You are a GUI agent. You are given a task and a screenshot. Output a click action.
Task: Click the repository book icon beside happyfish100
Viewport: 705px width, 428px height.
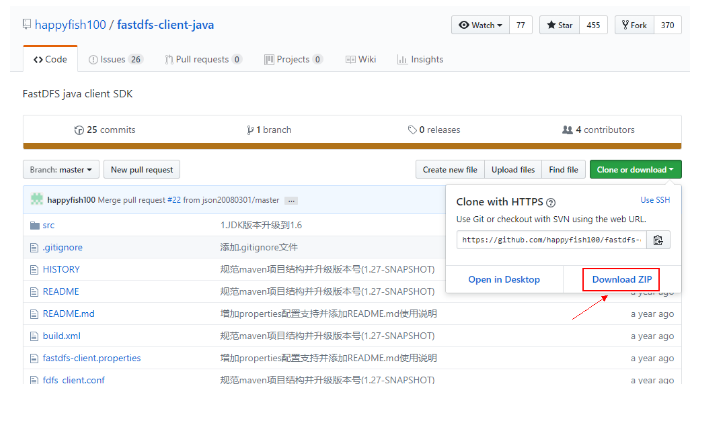pyautogui.click(x=27, y=24)
